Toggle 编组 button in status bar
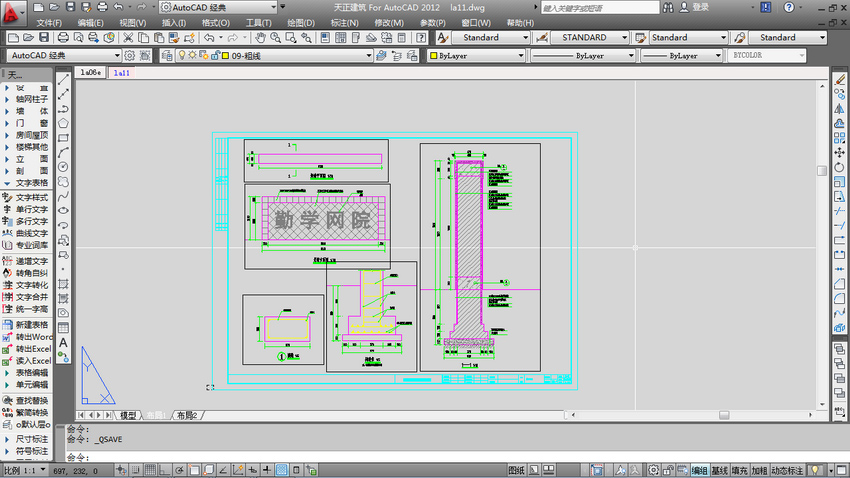The height and width of the screenshot is (478, 850). (x=700, y=470)
